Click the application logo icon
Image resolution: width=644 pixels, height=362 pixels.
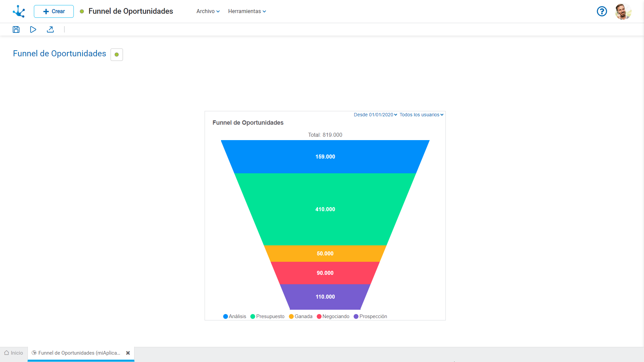[x=19, y=11]
